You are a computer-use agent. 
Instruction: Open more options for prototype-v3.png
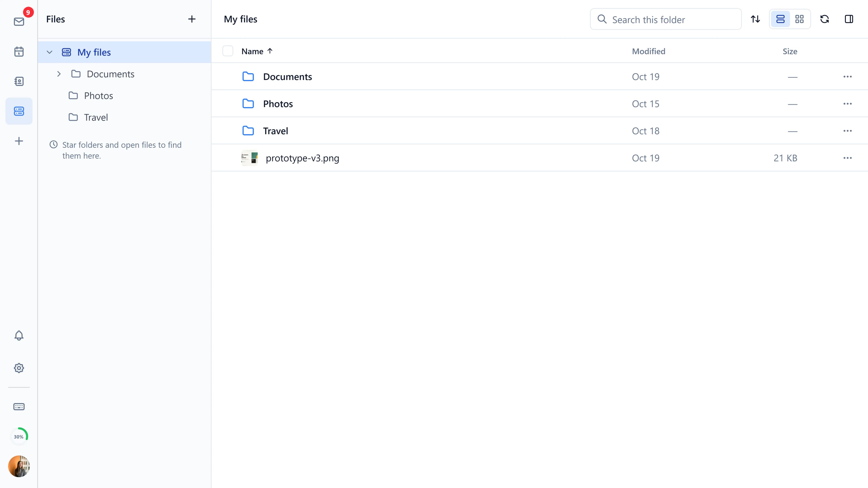[x=847, y=158]
